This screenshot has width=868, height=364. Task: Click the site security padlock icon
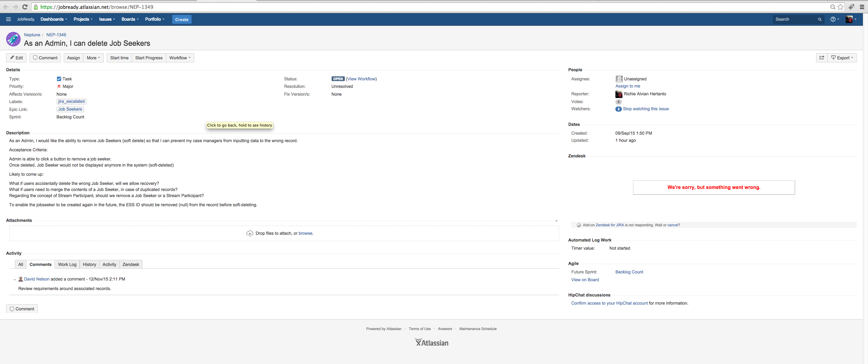[x=36, y=7]
